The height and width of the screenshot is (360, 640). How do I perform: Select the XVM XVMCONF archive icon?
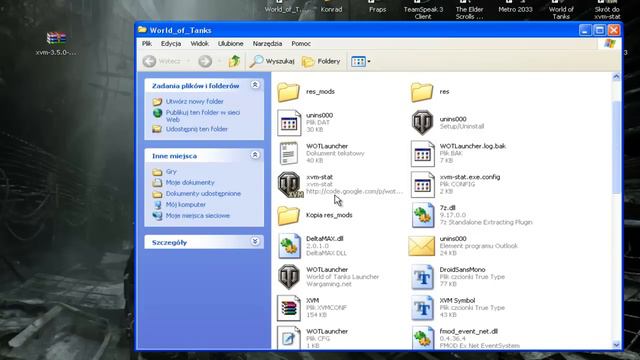(289, 308)
